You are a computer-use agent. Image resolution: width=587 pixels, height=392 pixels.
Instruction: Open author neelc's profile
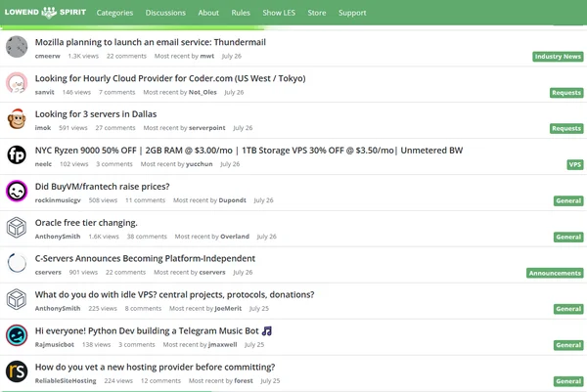[43, 164]
